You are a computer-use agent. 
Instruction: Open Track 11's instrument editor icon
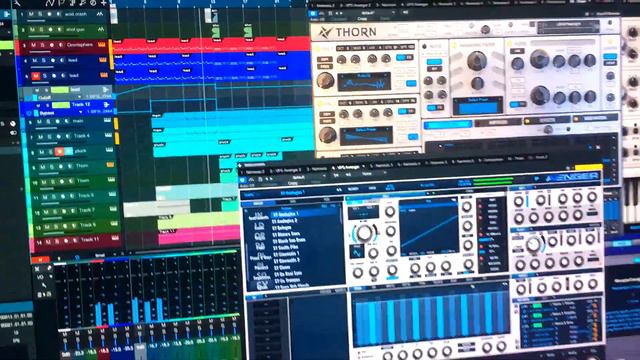(116, 238)
